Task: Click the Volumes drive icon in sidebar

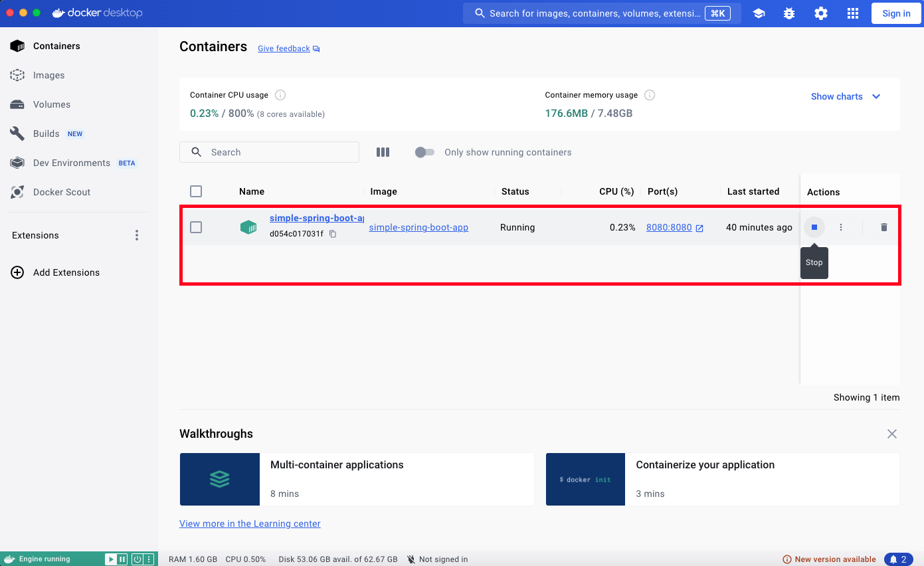Action: point(17,104)
